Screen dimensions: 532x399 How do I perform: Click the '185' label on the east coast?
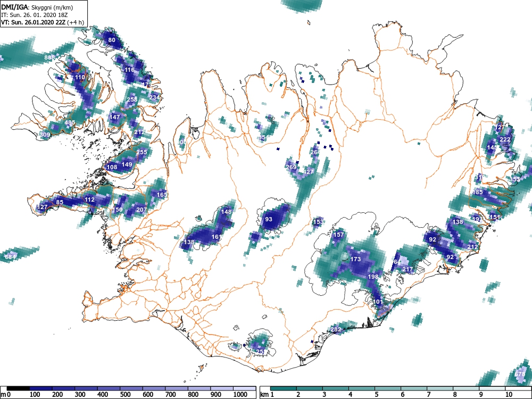coord(477,193)
